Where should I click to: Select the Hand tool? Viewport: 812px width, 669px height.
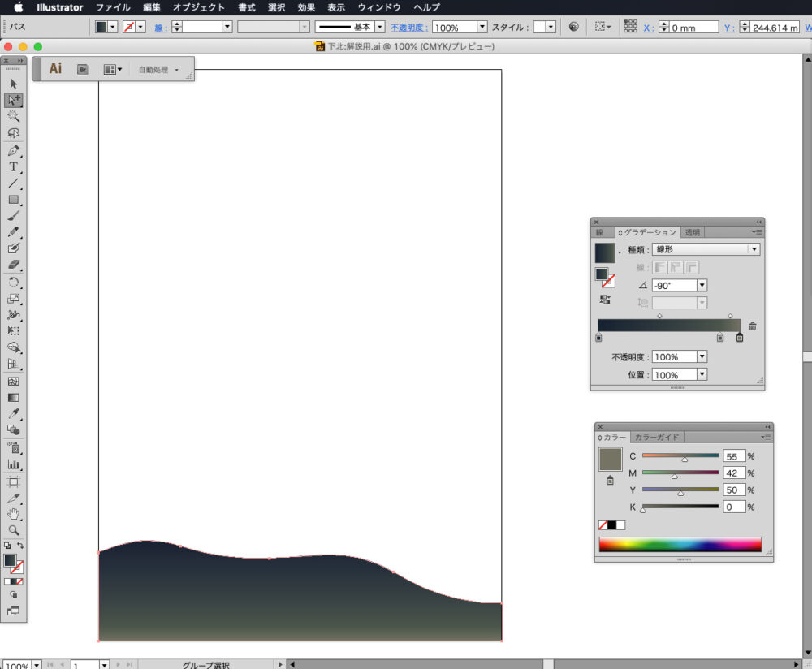(x=13, y=513)
